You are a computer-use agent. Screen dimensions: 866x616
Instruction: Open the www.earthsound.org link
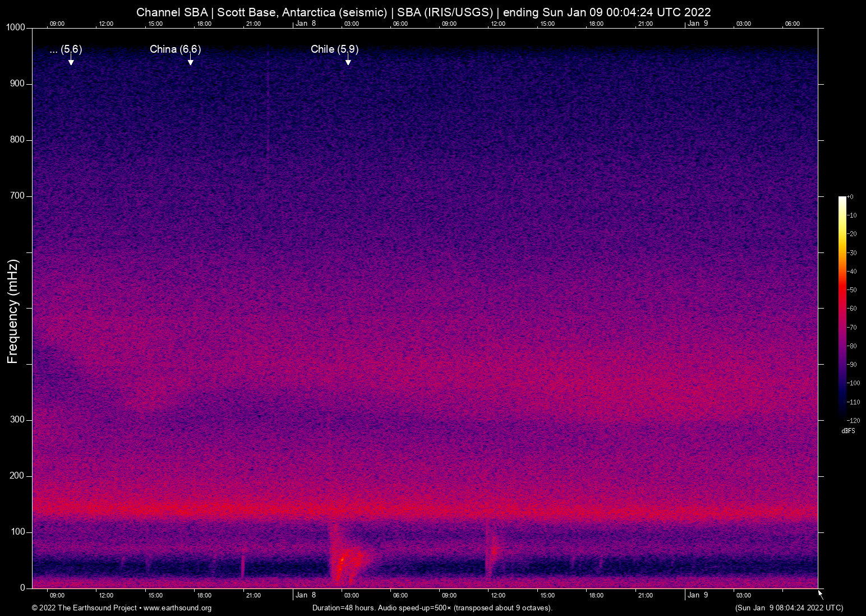click(178, 608)
